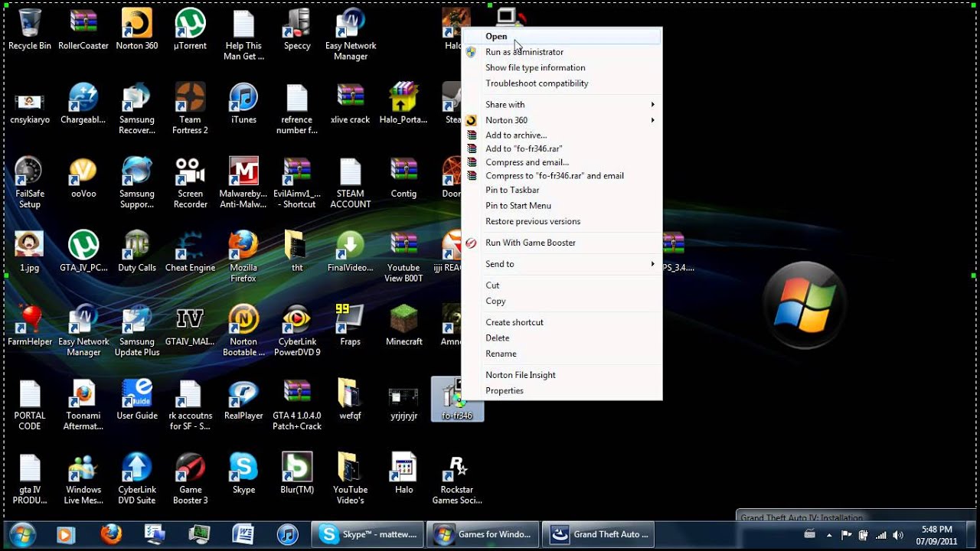The image size is (980, 551).
Task: Open the Windows Start button
Action: pos(21,534)
